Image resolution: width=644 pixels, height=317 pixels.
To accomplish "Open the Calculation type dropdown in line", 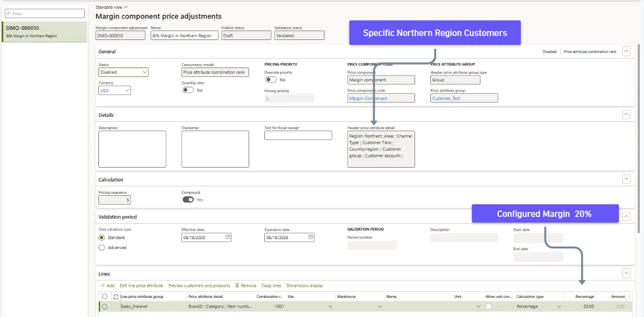I will 558,307.
